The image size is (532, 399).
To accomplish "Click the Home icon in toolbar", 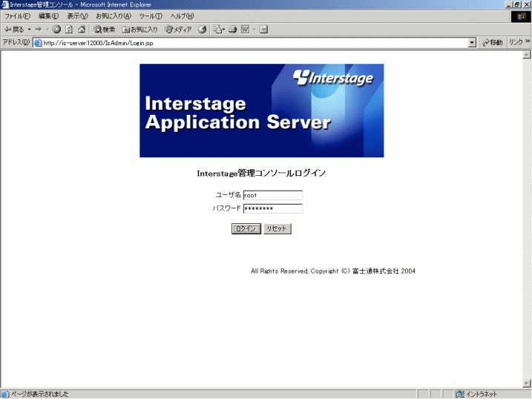I will [82, 30].
